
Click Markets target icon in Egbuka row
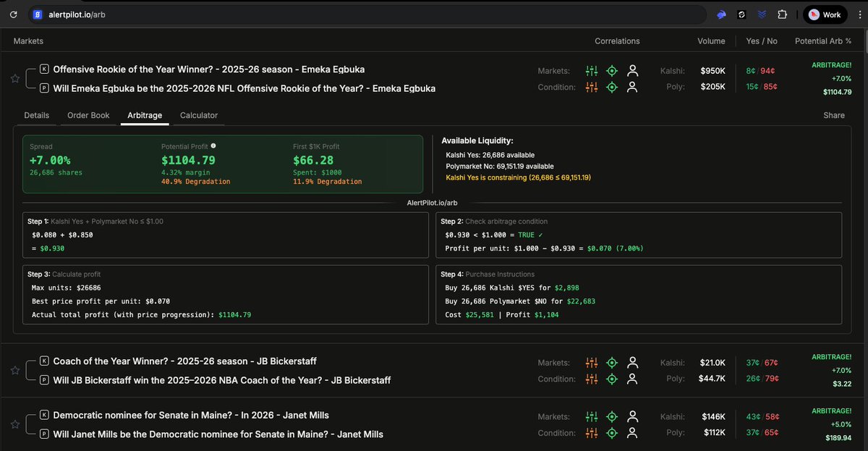pyautogui.click(x=612, y=71)
